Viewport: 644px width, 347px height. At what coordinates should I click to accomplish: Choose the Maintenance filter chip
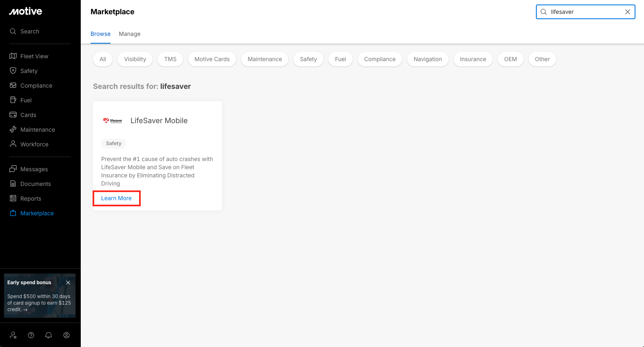pyautogui.click(x=265, y=59)
